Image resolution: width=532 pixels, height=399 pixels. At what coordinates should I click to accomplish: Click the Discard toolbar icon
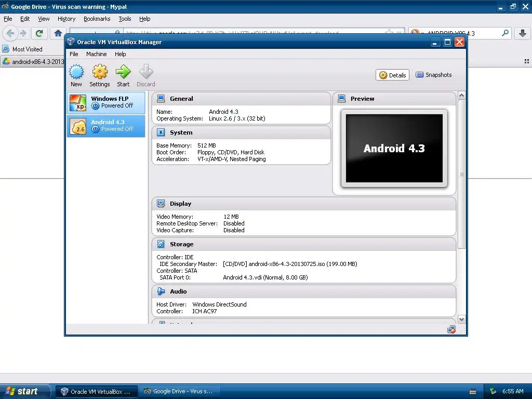[x=146, y=72]
